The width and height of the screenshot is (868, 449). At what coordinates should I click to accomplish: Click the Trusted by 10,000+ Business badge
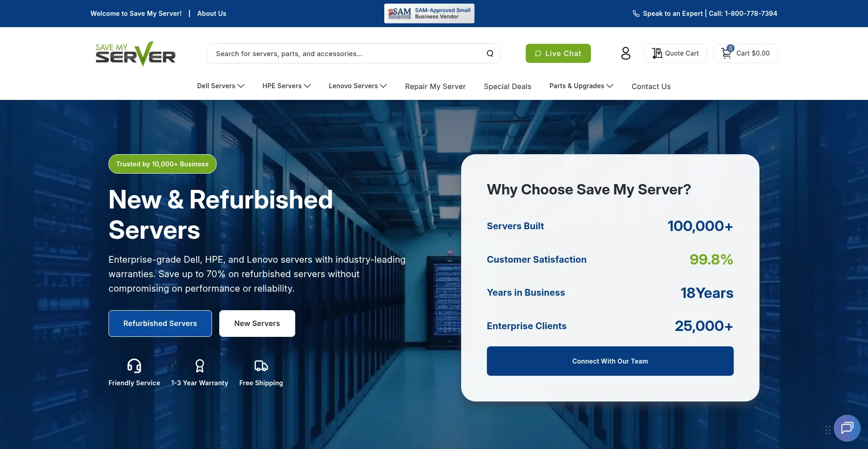[162, 164]
